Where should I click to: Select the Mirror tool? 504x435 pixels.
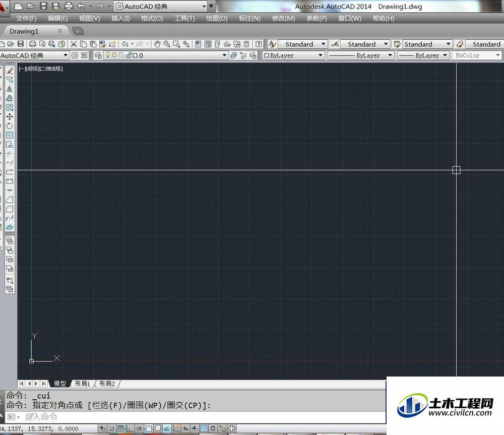[10, 89]
